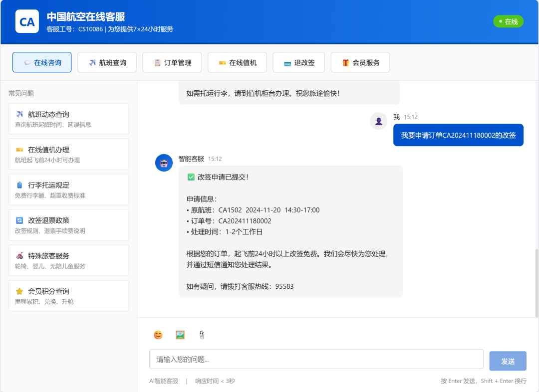Viewport: 539px width, 392px height.
Task: Toggle the 在线 status badge
Action: [508, 21]
